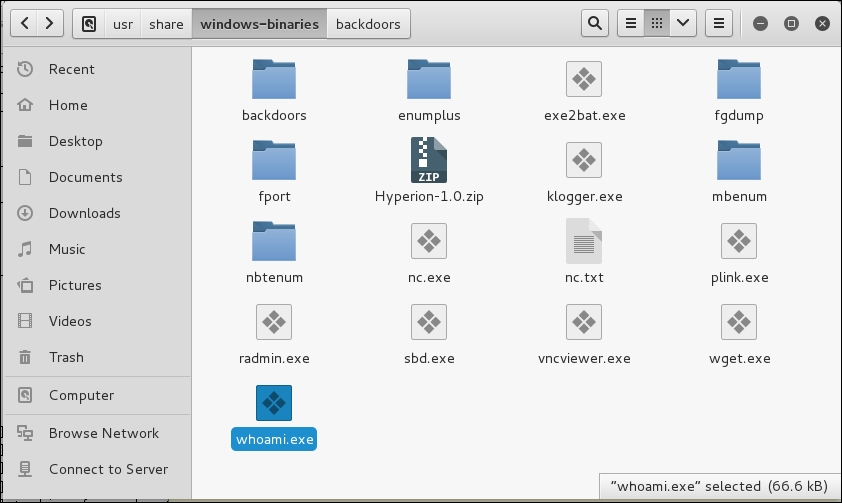
Task: Expand the view options dropdown arrow
Action: pos(683,23)
